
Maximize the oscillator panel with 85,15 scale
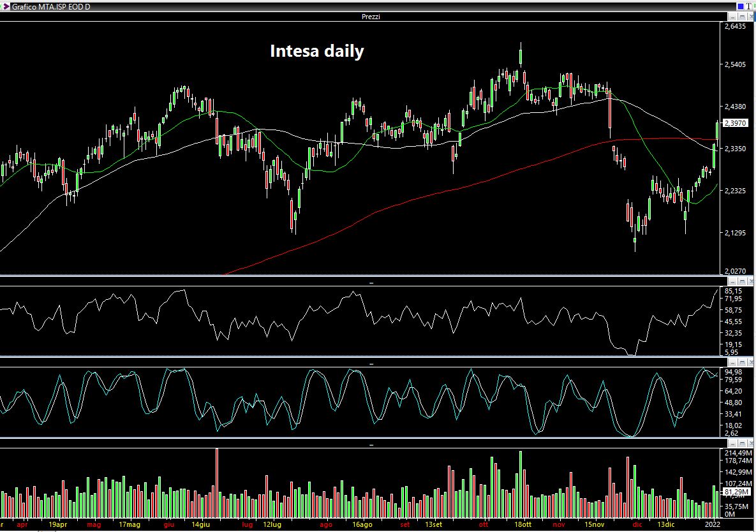[x=742, y=281]
